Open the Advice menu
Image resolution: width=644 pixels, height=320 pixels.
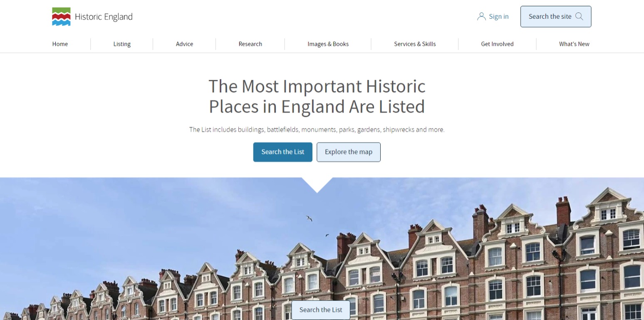(184, 44)
